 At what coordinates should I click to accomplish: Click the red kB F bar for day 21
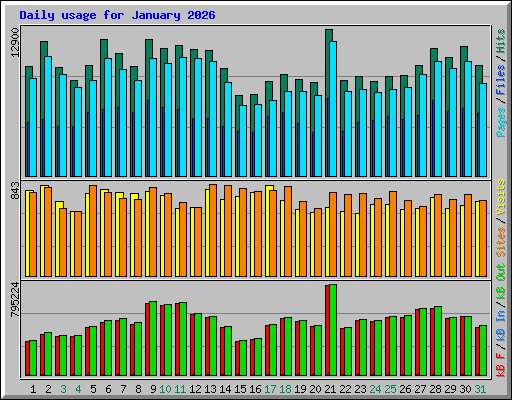[x=327, y=331]
